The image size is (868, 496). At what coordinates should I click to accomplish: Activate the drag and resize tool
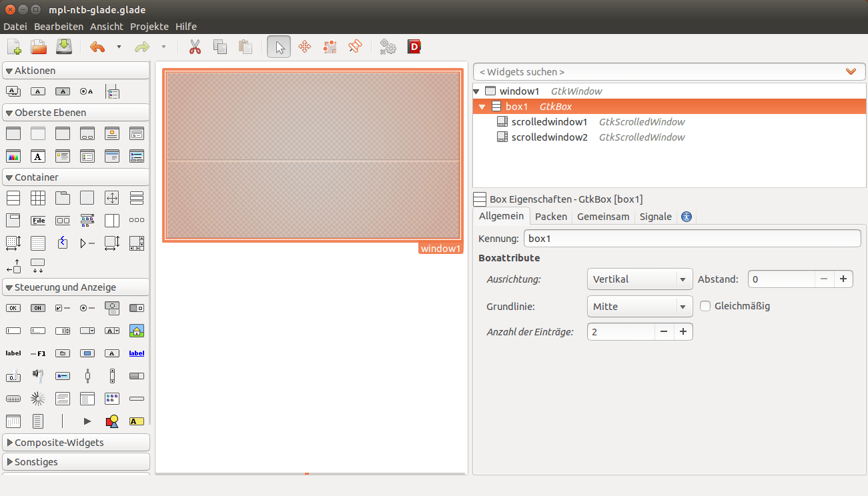(x=304, y=46)
